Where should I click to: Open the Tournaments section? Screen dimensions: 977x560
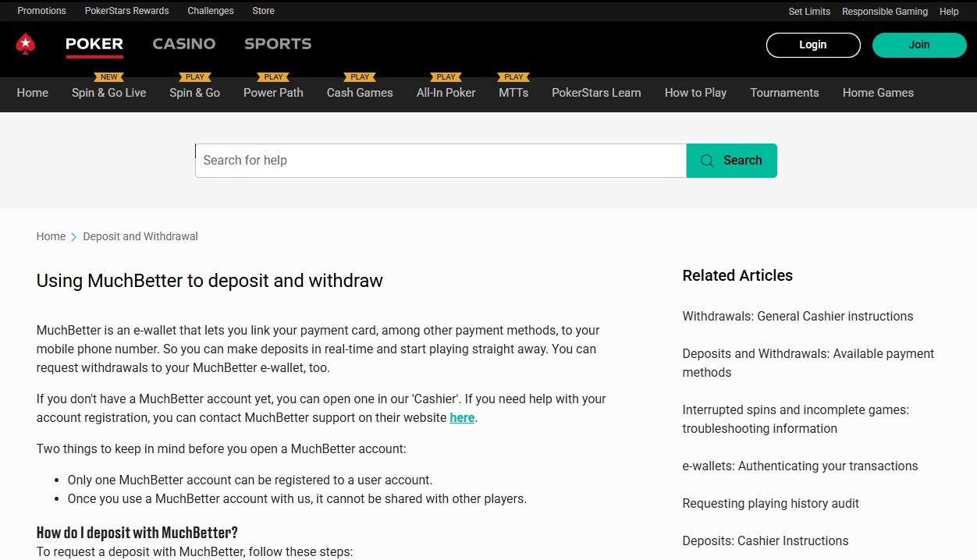pyautogui.click(x=784, y=93)
